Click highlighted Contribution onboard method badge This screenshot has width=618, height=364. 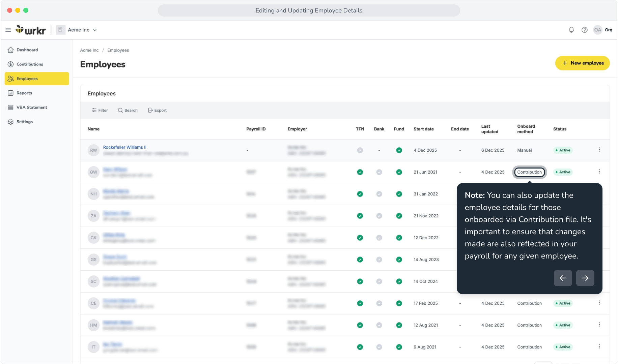(x=530, y=172)
